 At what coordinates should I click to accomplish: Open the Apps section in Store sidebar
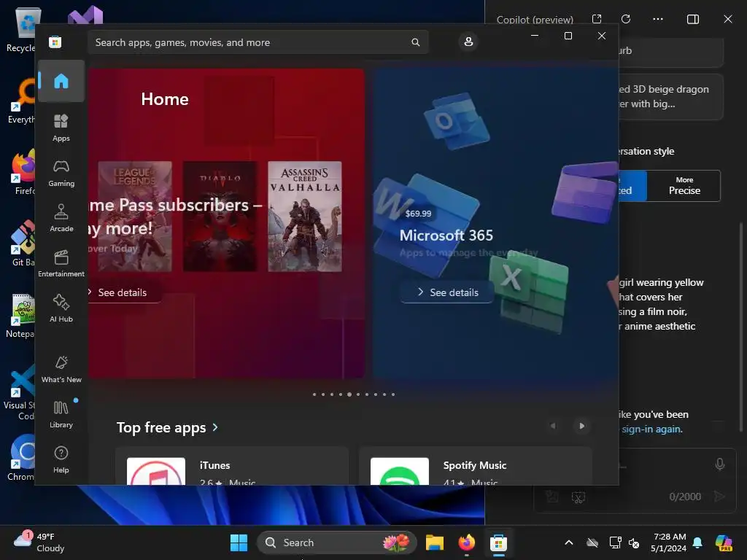pyautogui.click(x=61, y=128)
